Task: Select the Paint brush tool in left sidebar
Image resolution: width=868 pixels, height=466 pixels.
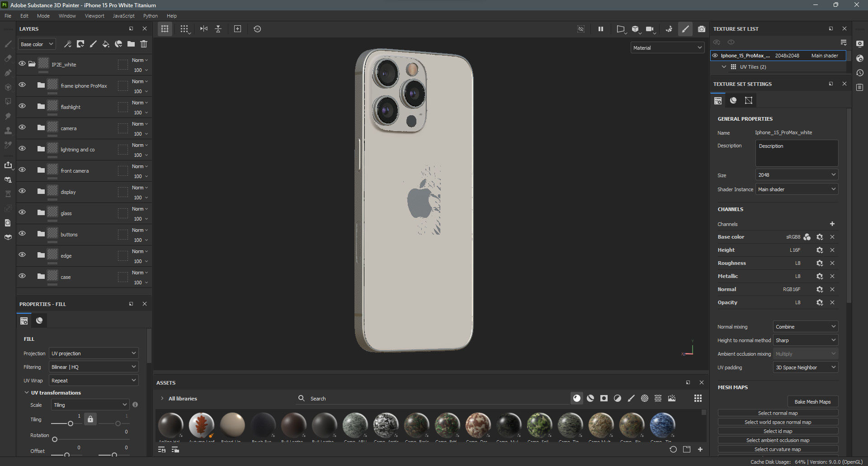Action: click(x=8, y=44)
